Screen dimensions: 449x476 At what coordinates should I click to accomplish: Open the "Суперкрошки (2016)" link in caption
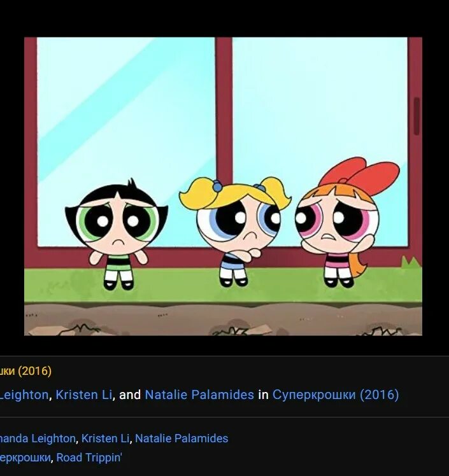[336, 395]
